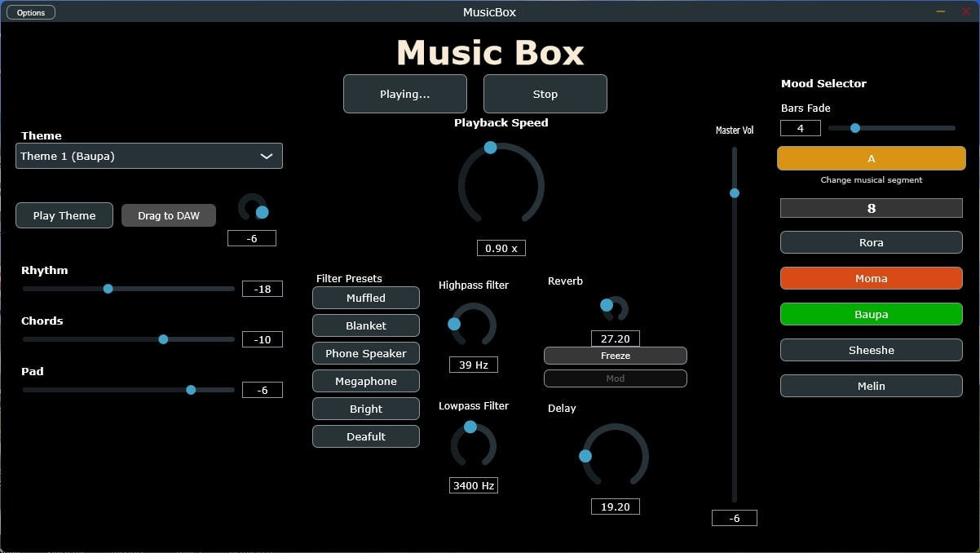
Task: Open the Theme selection dropdown
Action: click(x=149, y=156)
